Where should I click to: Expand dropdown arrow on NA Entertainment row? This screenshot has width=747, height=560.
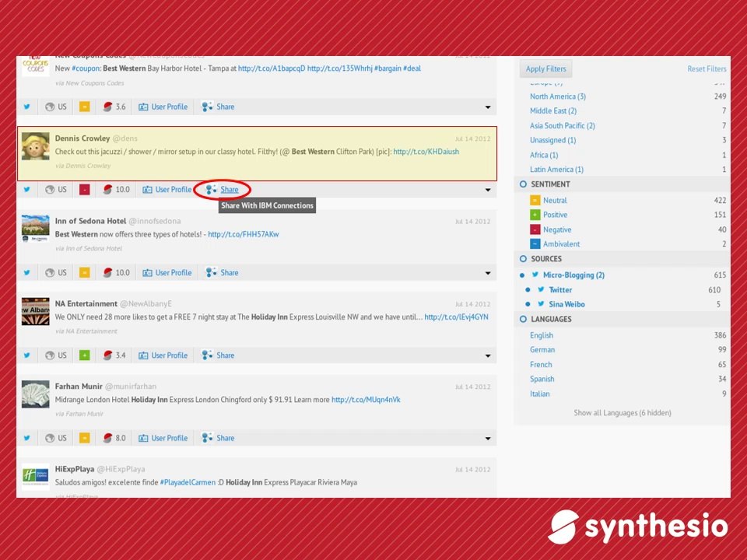[x=488, y=355]
